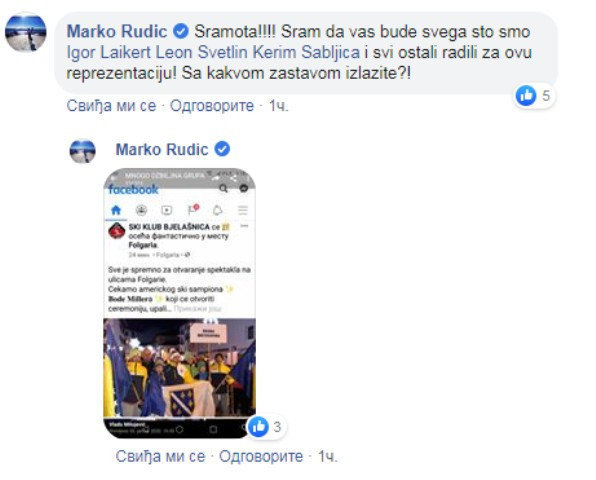Open Marko Rudic's large profile picture
The image size is (596, 480).
click(x=25, y=33)
